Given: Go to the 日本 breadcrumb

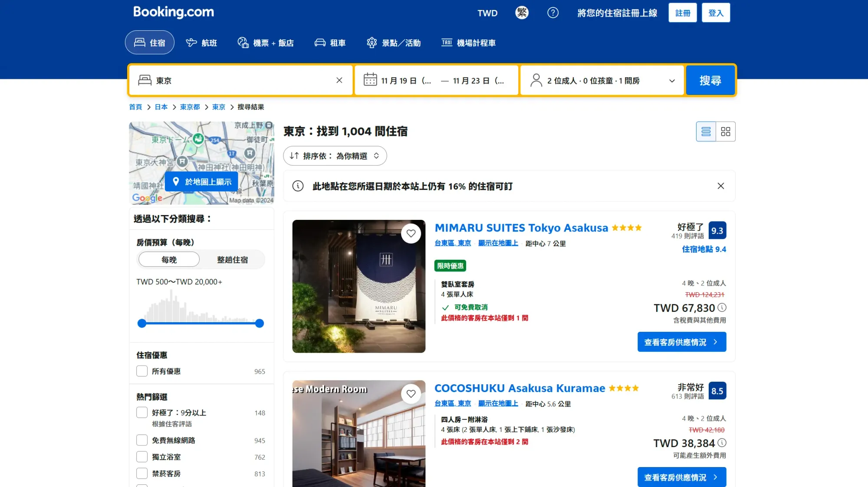Looking at the screenshot, I should pos(161,107).
